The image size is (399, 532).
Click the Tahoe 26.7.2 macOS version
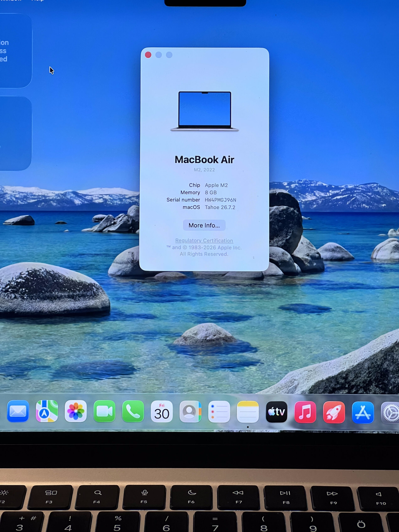220,207
